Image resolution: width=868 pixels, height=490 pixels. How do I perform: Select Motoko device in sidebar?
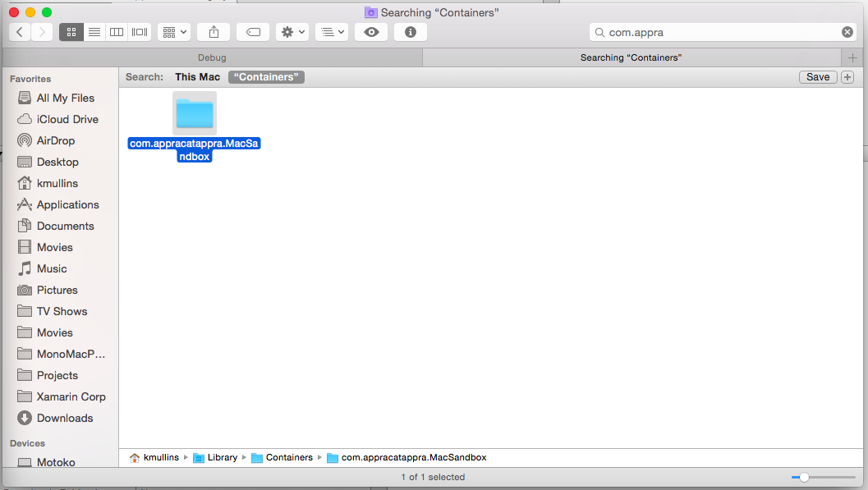(56, 462)
